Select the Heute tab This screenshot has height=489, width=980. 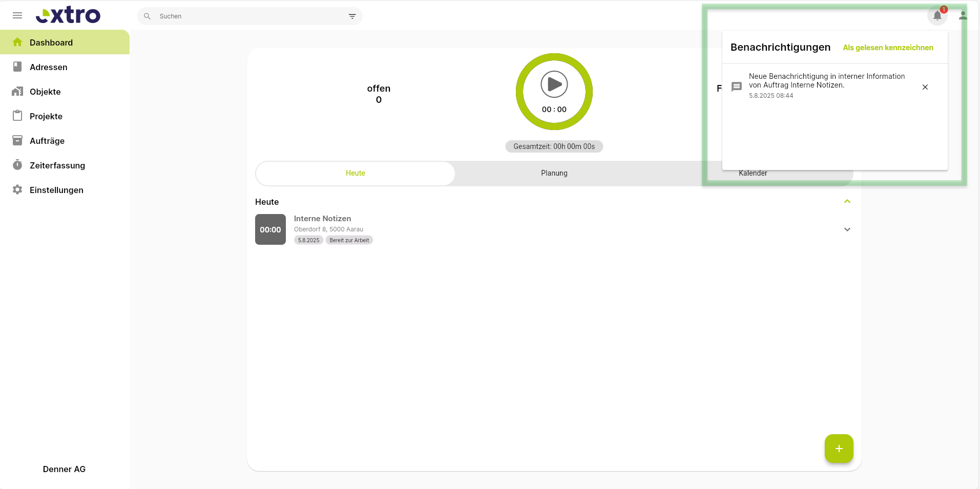[x=356, y=173]
